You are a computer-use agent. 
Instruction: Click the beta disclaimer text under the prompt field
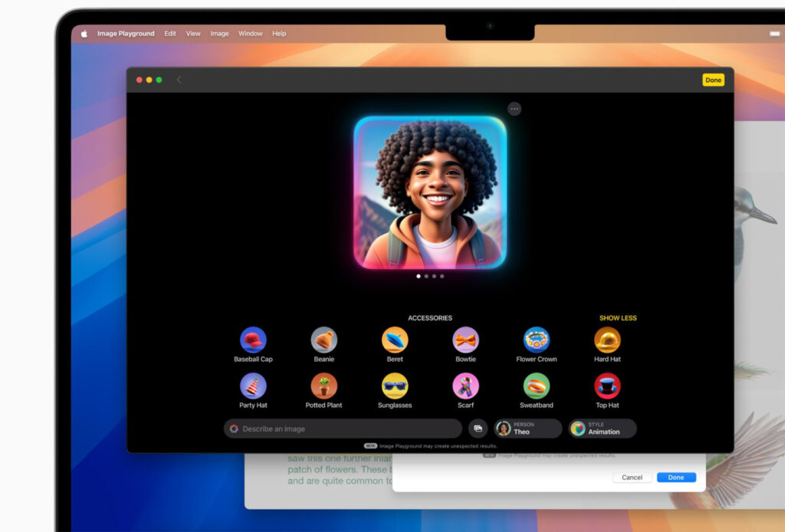438,446
